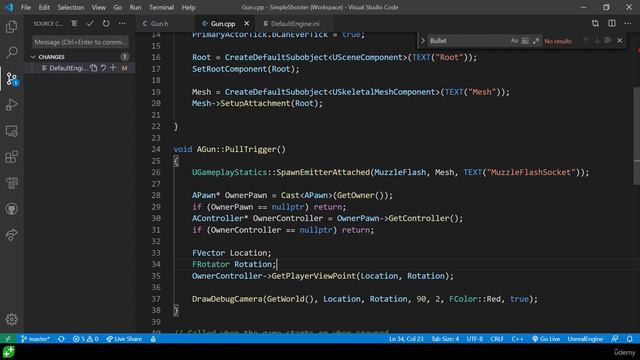The width and height of the screenshot is (640, 360).
Task: Open the Help menu
Action: coord(188,7)
